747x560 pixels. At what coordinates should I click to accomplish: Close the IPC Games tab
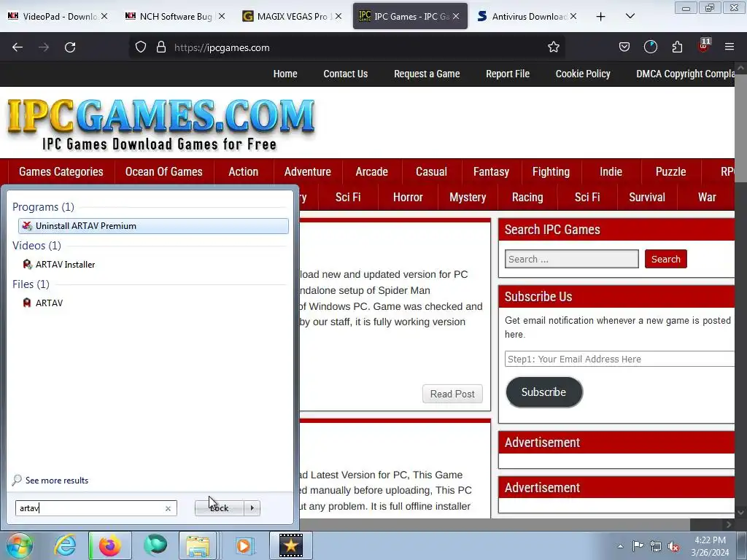tap(456, 16)
